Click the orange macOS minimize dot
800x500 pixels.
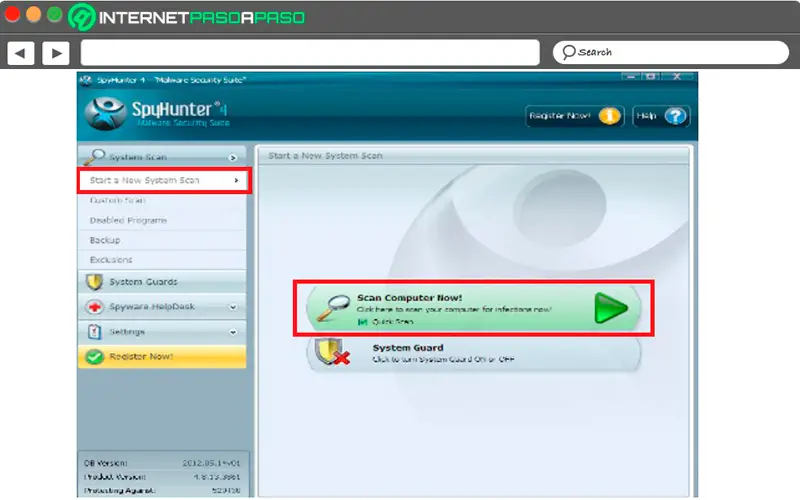34,14
